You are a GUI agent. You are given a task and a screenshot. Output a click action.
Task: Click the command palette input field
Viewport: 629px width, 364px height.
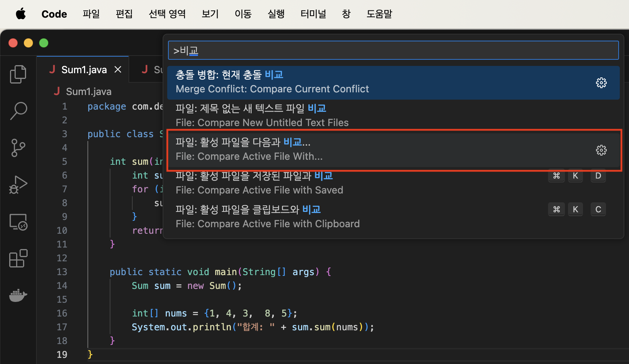[393, 51]
